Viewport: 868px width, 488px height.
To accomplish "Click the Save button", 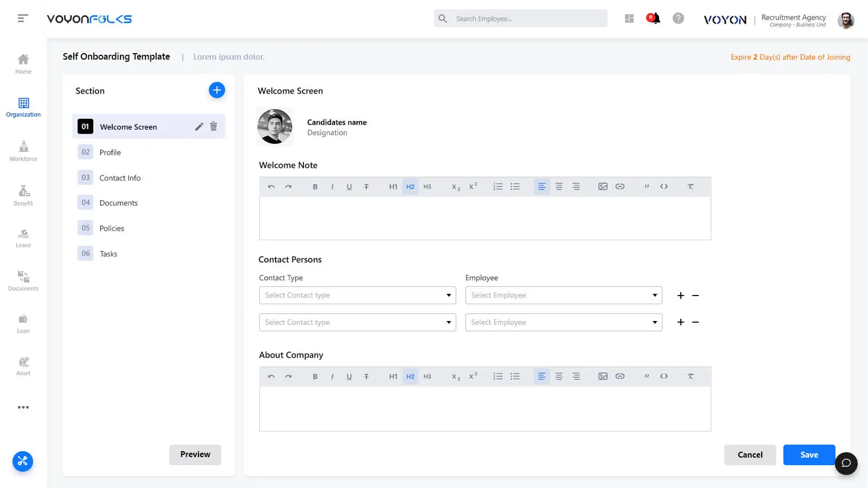I will coord(809,455).
